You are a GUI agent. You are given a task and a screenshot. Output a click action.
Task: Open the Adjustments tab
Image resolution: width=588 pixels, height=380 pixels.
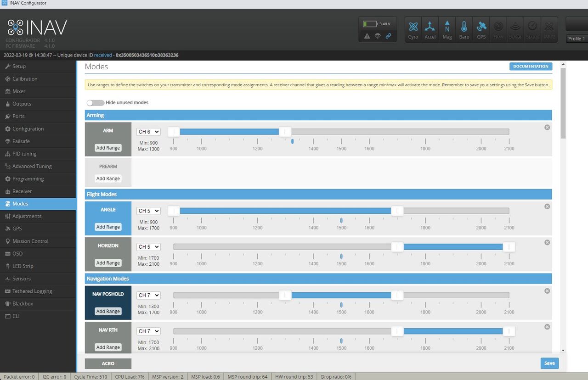[x=38, y=216]
